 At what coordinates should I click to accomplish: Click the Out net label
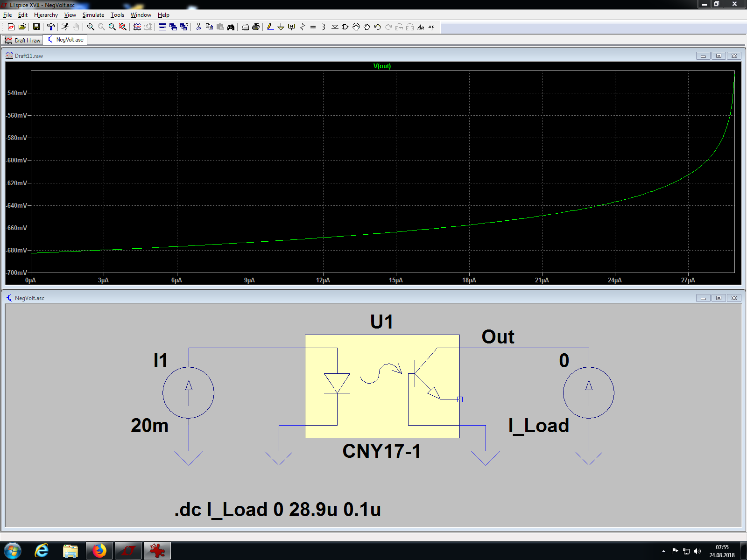coord(498,337)
